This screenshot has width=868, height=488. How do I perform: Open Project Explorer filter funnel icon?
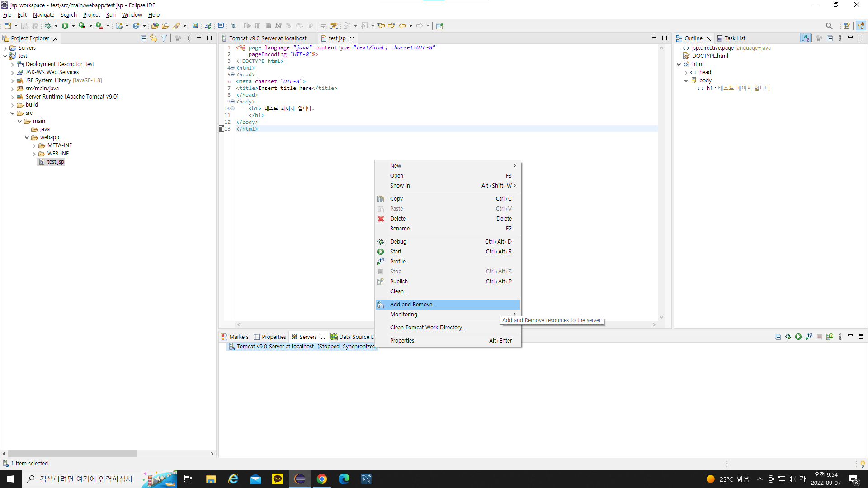(164, 38)
